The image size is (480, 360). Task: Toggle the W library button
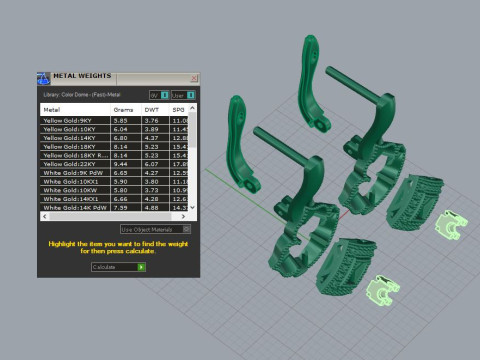pos(159,95)
